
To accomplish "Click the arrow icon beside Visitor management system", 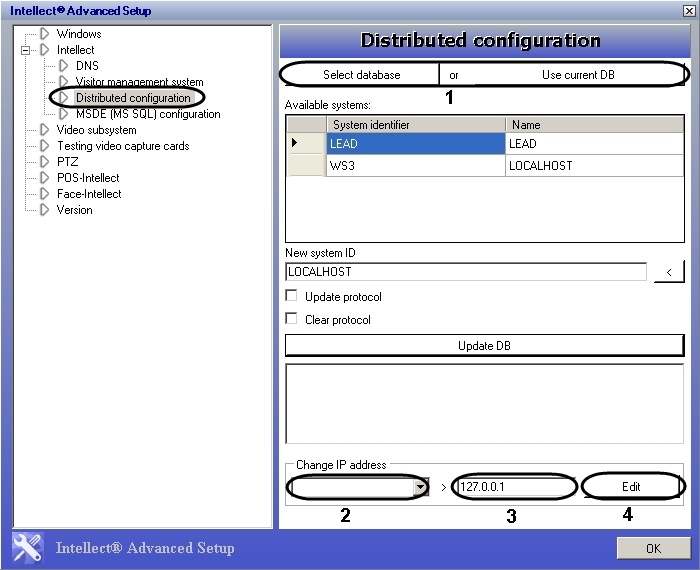I will point(63,81).
